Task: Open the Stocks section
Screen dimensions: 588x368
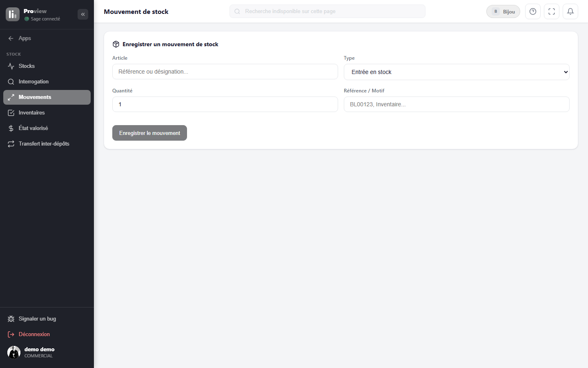Action: coord(47,66)
